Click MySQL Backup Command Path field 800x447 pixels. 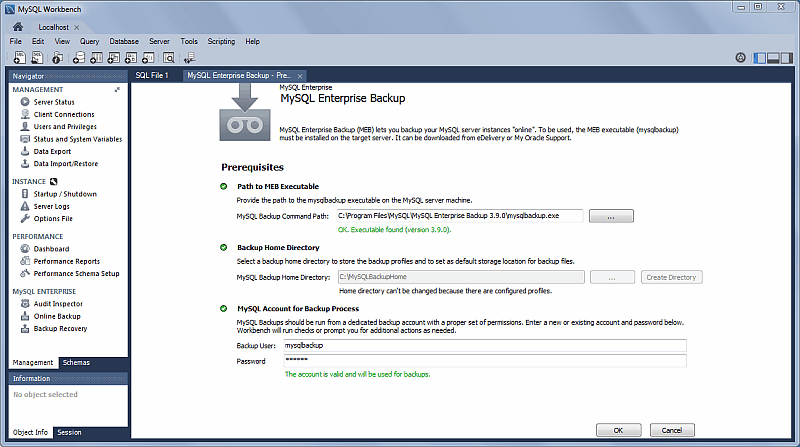(459, 216)
